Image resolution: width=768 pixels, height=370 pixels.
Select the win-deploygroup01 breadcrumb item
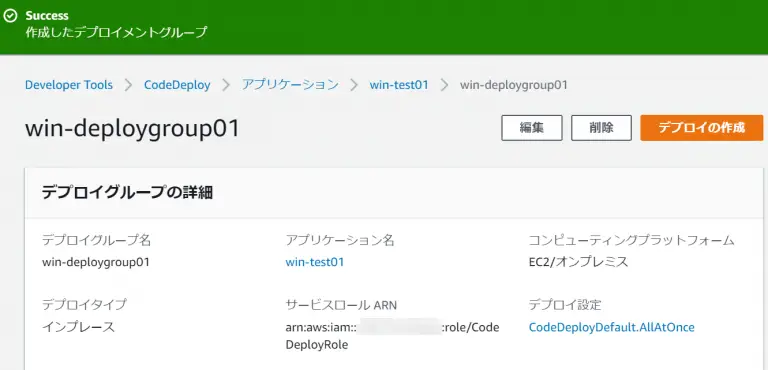point(513,85)
